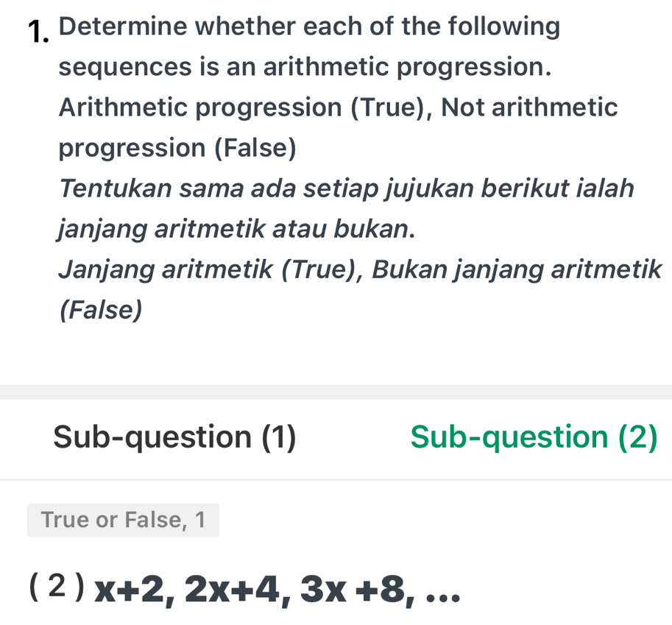Click the Malay translated instruction text

click(346, 208)
